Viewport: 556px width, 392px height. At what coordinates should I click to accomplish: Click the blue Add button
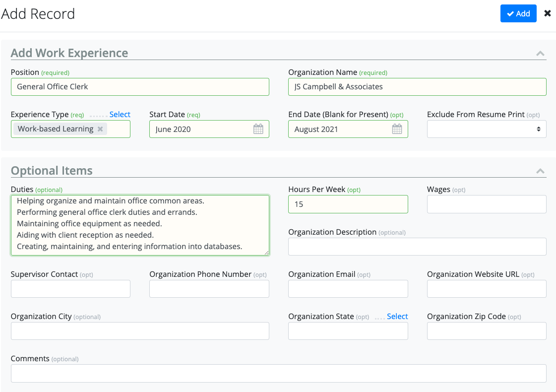518,13
